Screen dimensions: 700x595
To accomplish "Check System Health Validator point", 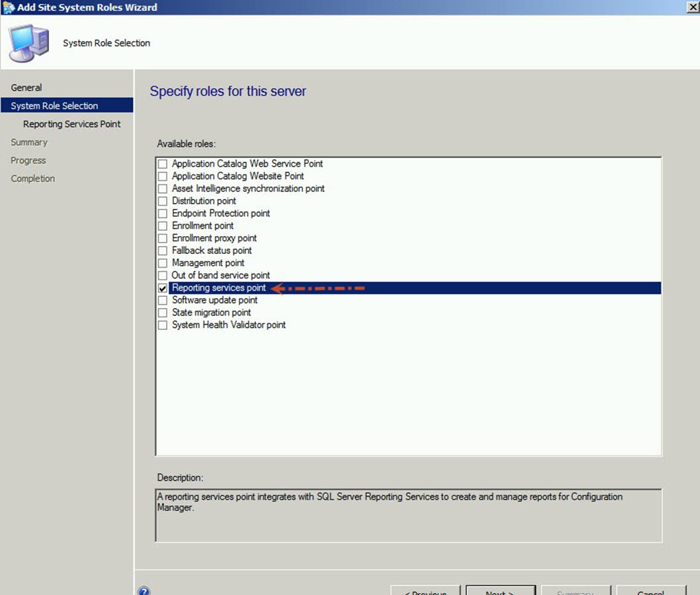I will 163,325.
